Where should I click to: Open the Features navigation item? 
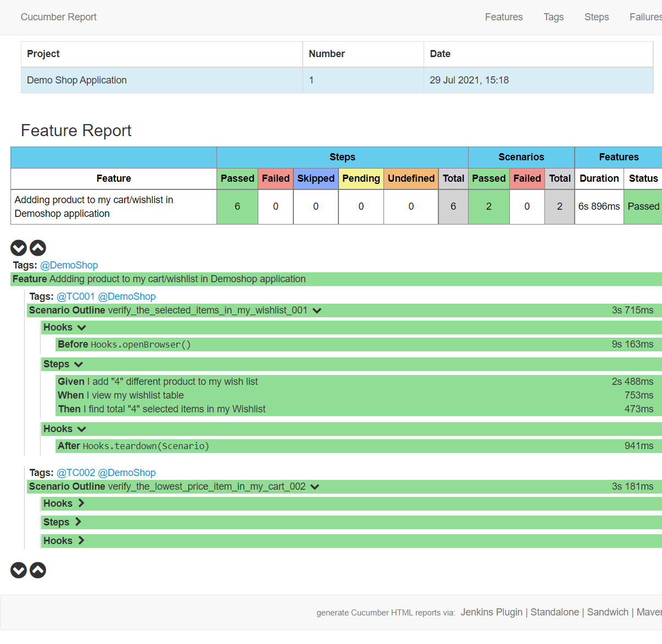tap(503, 17)
